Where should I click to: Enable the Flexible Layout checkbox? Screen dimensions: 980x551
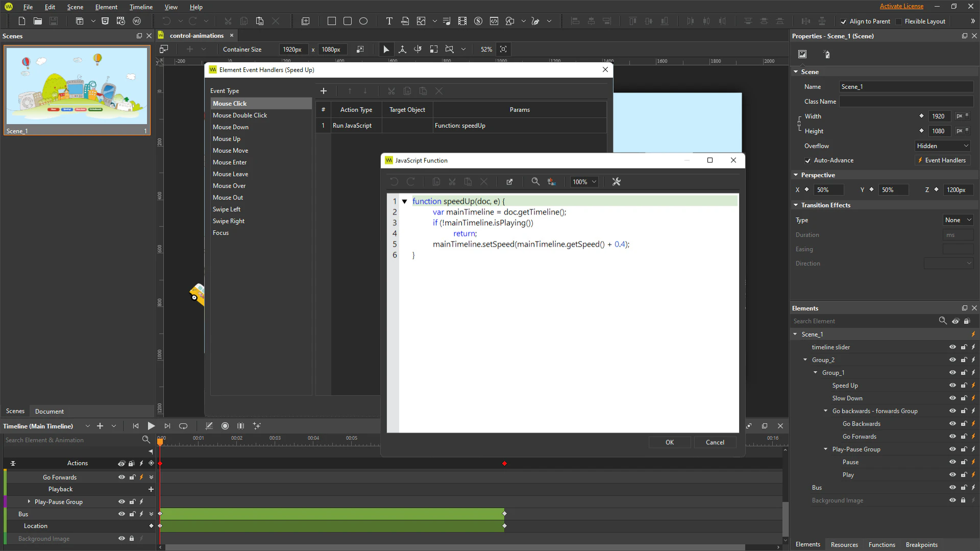899,21
